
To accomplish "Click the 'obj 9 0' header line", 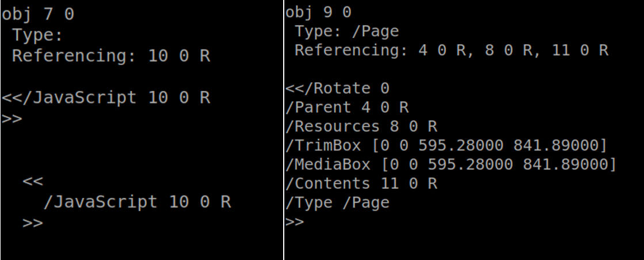I will click(319, 12).
